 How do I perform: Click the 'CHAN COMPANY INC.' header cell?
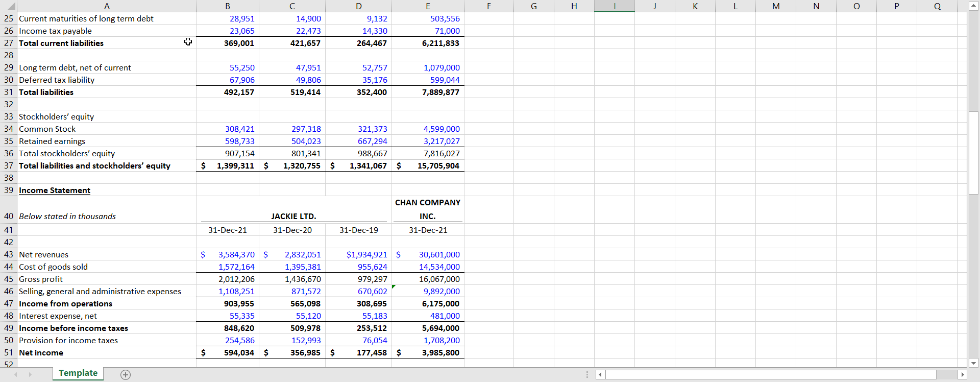coord(428,209)
